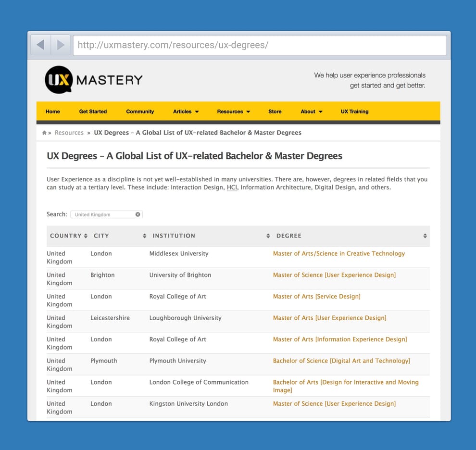Click the HCI abbreviation in the intro text
Image resolution: width=476 pixels, height=450 pixels.
click(x=232, y=187)
